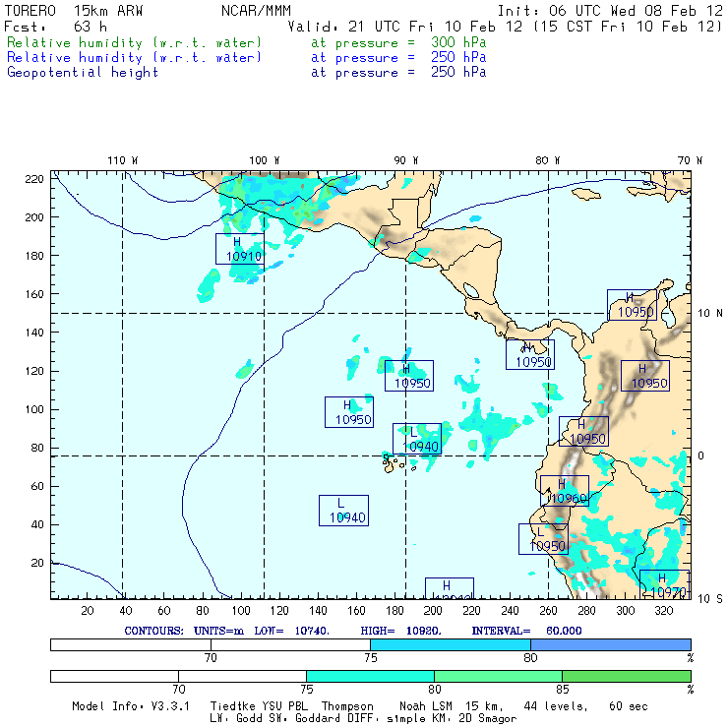Select the teal 75–80% swatch in lower colorbar

370,676
